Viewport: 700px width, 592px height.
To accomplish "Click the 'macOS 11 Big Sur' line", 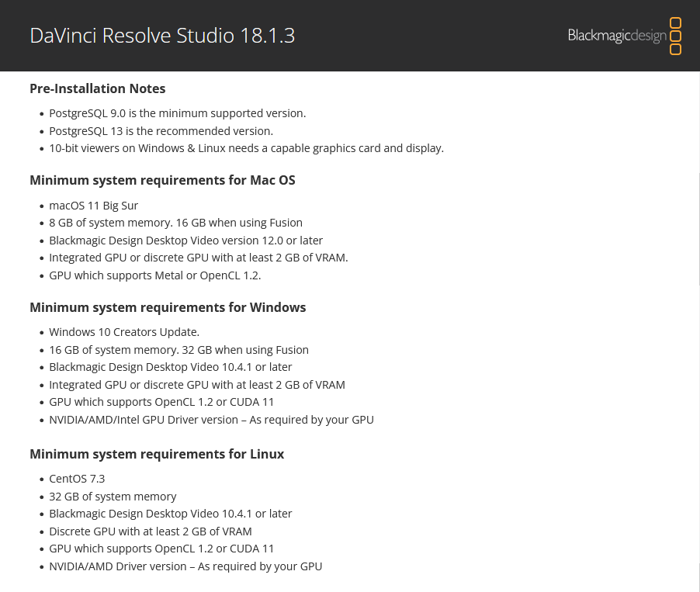I will (93, 206).
